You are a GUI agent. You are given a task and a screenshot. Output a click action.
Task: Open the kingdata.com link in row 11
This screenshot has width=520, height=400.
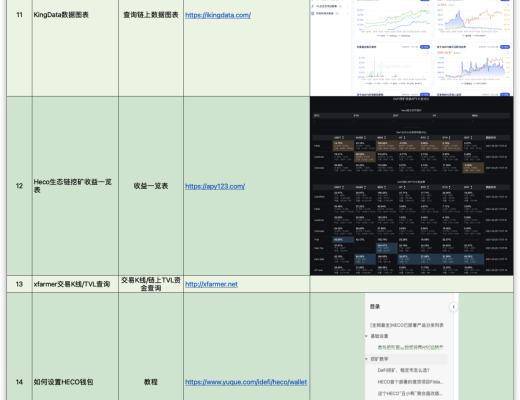coord(218,15)
